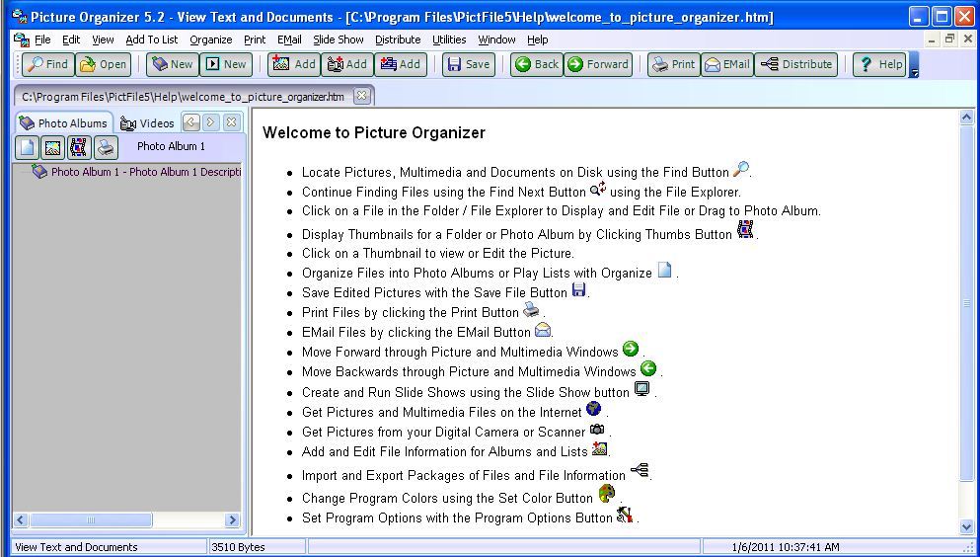Save the file with the Save button

[x=469, y=64]
